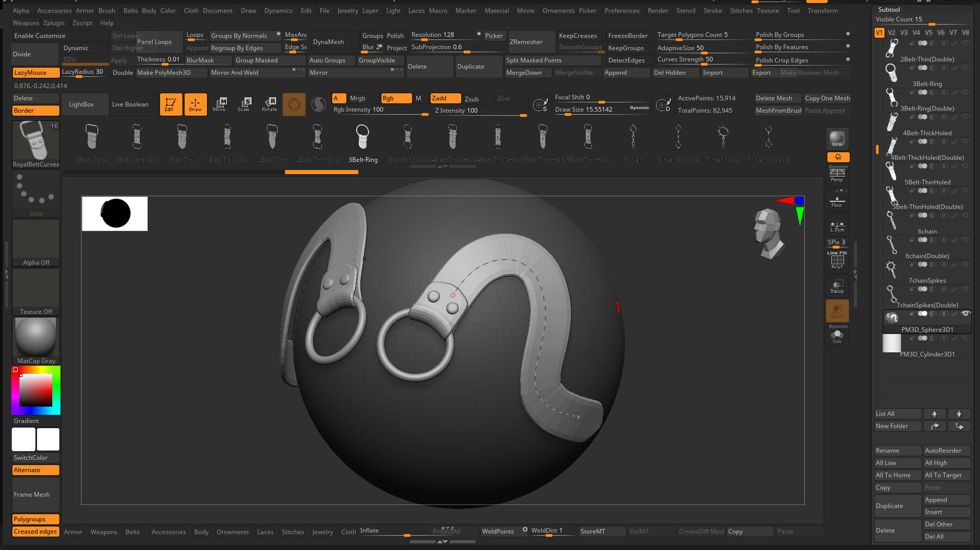The height and width of the screenshot is (550, 980).
Task: Open MatCap Gray material picker
Action: [36, 341]
